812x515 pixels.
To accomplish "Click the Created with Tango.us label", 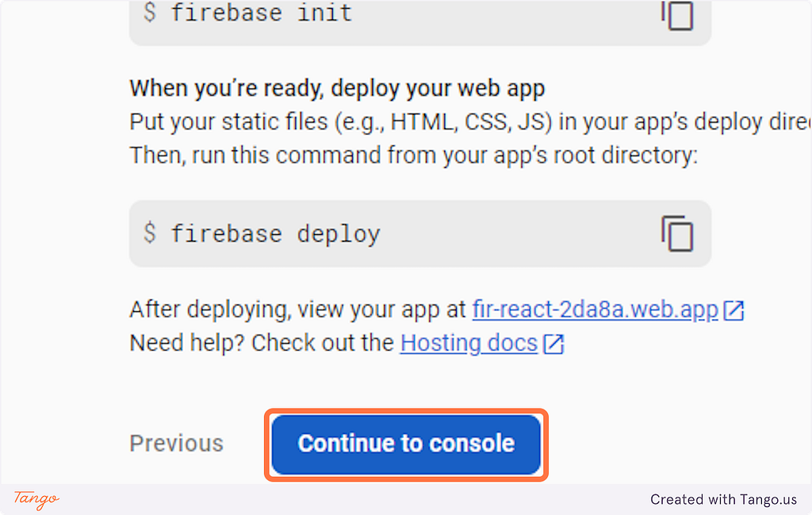I will click(x=723, y=499).
